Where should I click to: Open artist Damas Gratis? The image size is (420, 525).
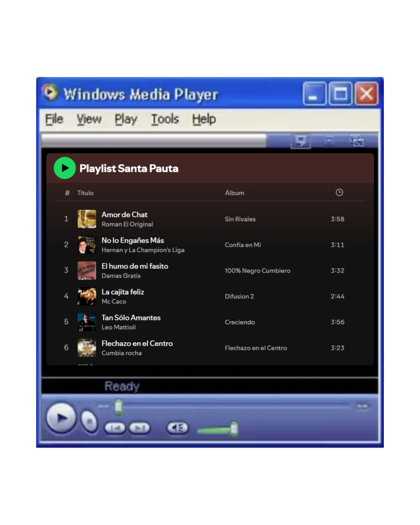(121, 276)
